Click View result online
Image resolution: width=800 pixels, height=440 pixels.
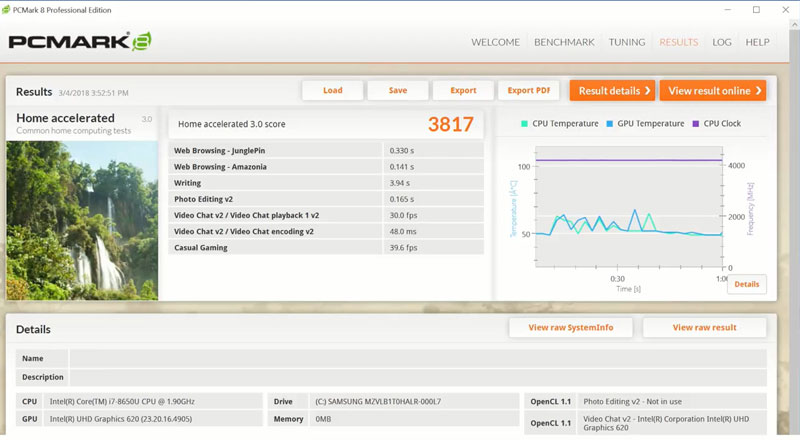tap(713, 90)
